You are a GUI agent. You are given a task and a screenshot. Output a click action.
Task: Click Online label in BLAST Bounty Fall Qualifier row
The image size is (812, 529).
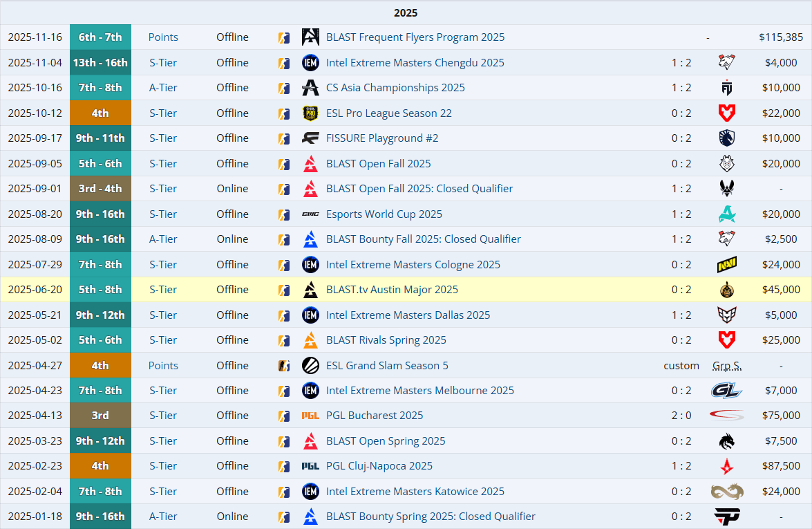pyautogui.click(x=232, y=239)
